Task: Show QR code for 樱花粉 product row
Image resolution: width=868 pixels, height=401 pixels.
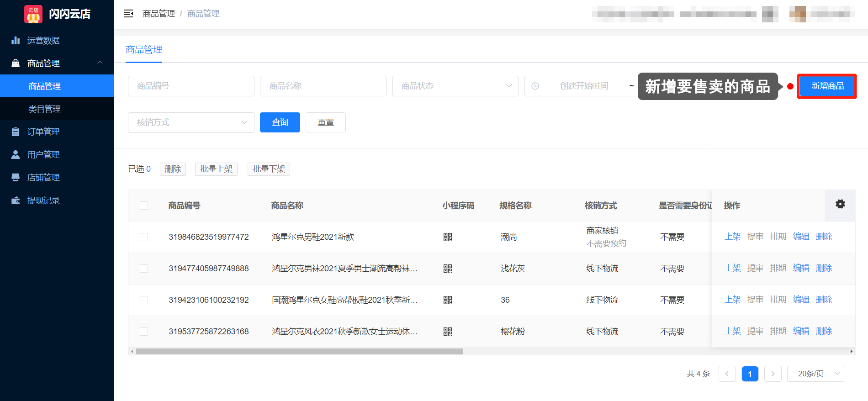Action: tap(448, 332)
